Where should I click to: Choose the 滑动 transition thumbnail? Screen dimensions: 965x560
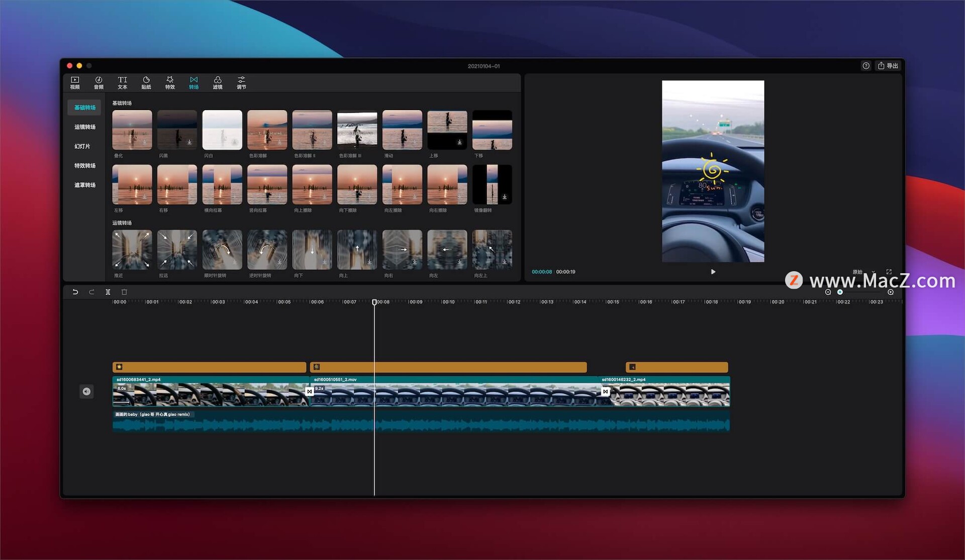click(x=402, y=130)
